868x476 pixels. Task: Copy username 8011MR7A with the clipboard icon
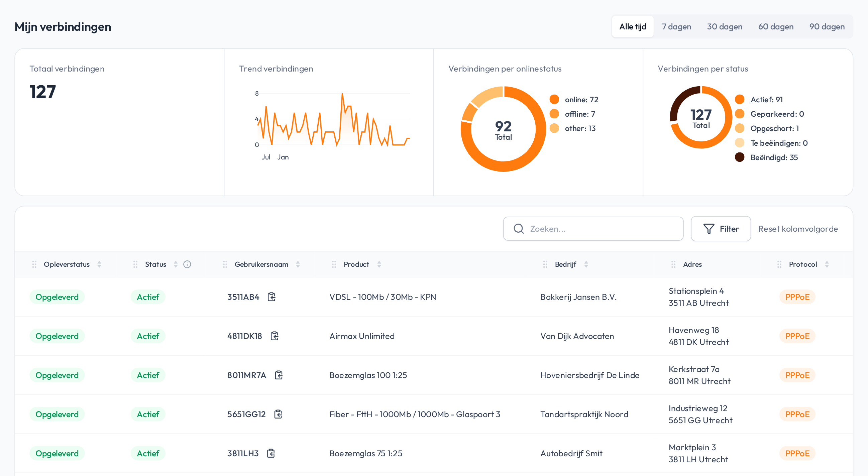[x=278, y=375]
